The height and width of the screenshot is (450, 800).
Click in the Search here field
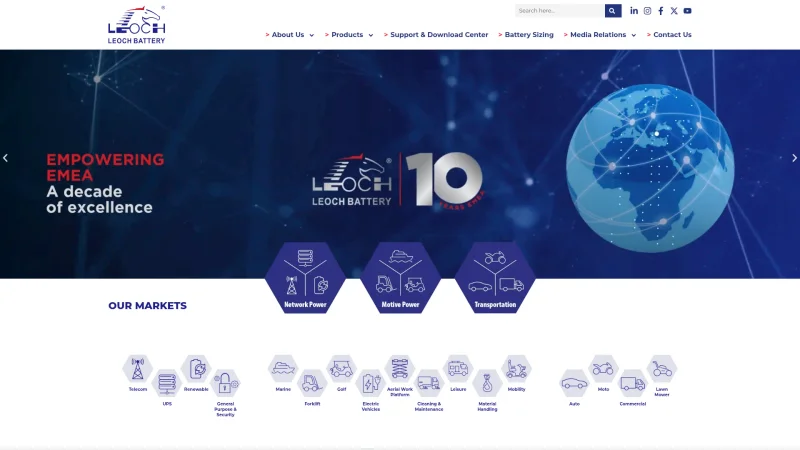coord(560,11)
